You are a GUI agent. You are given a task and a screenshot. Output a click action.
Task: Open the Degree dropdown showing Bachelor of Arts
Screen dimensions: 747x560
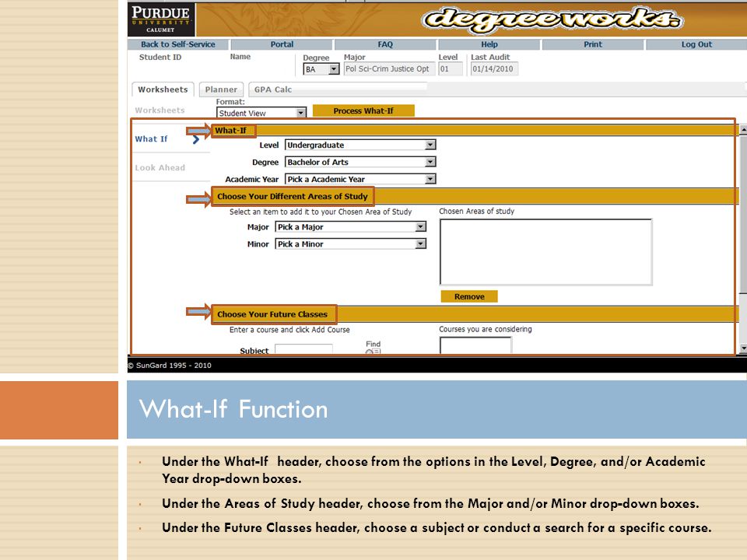tap(360, 162)
